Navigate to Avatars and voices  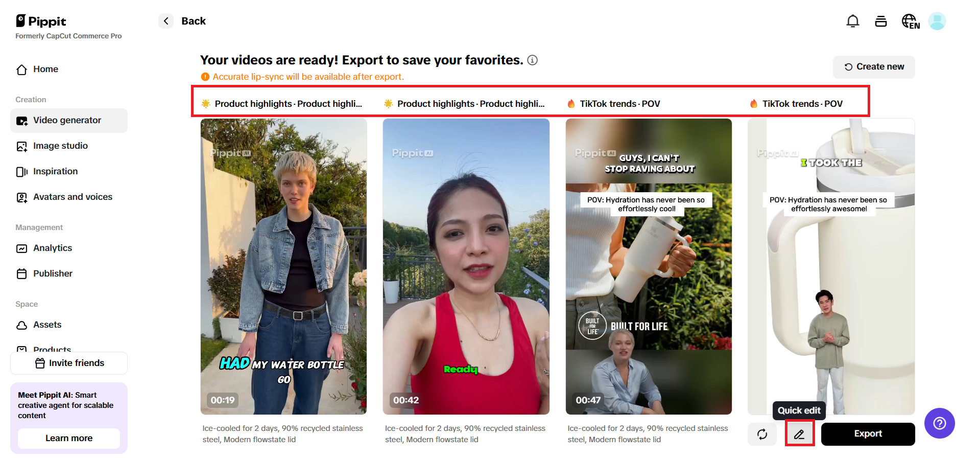click(73, 197)
